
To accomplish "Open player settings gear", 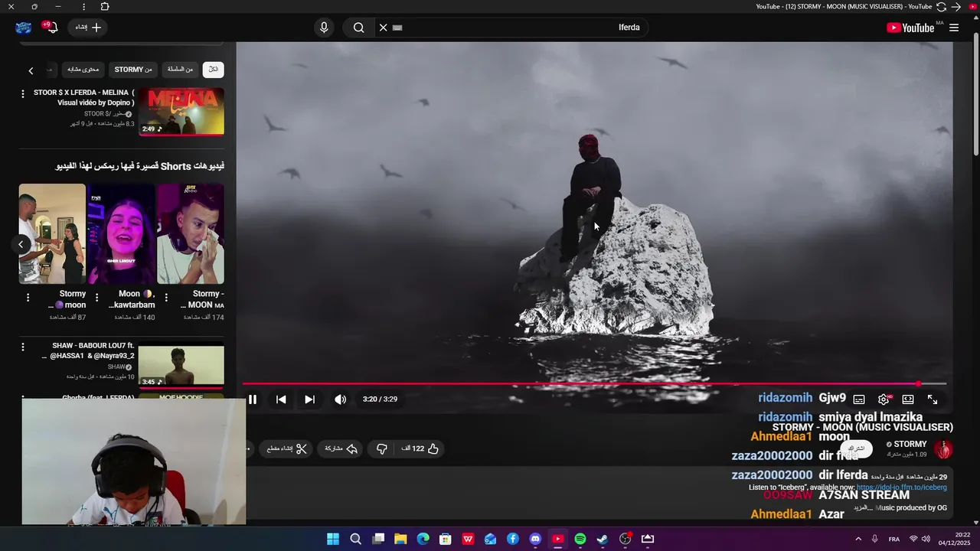I will (884, 399).
